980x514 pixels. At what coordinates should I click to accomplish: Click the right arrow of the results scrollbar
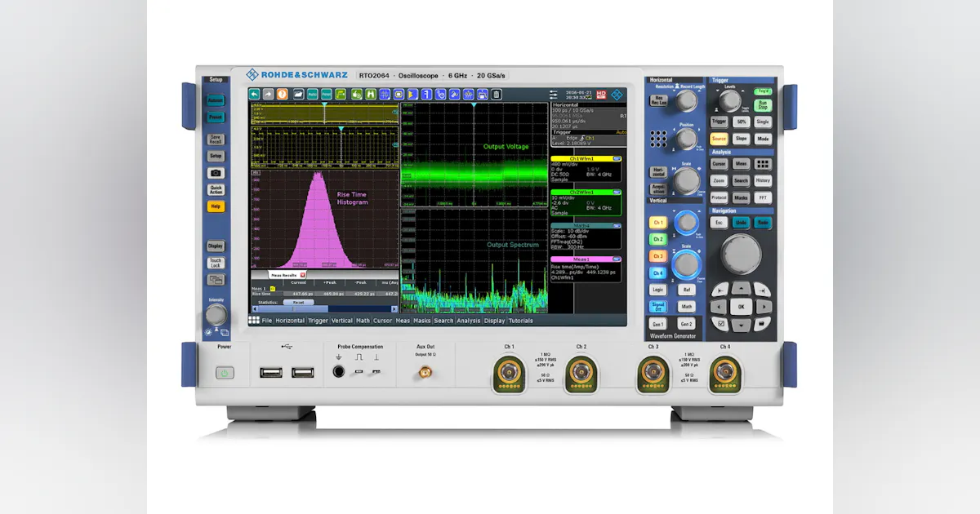395,309
